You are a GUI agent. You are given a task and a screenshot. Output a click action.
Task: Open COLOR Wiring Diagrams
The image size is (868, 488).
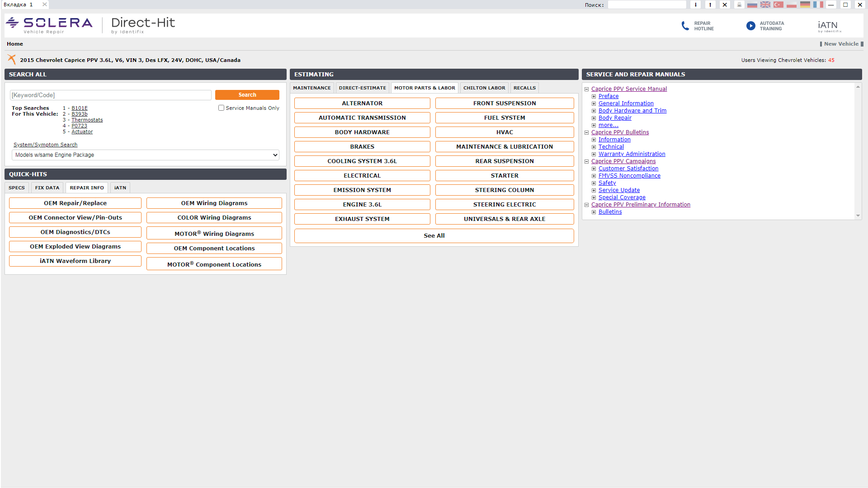pyautogui.click(x=214, y=218)
